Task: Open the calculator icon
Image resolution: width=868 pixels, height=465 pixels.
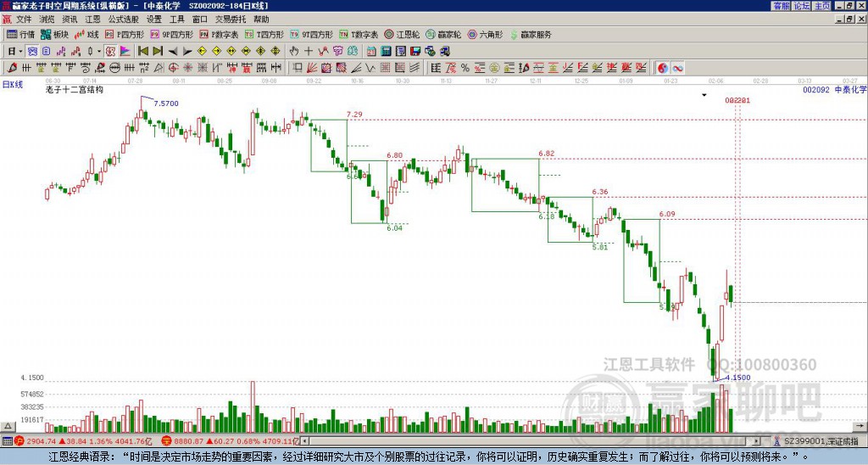Action: coord(386,52)
